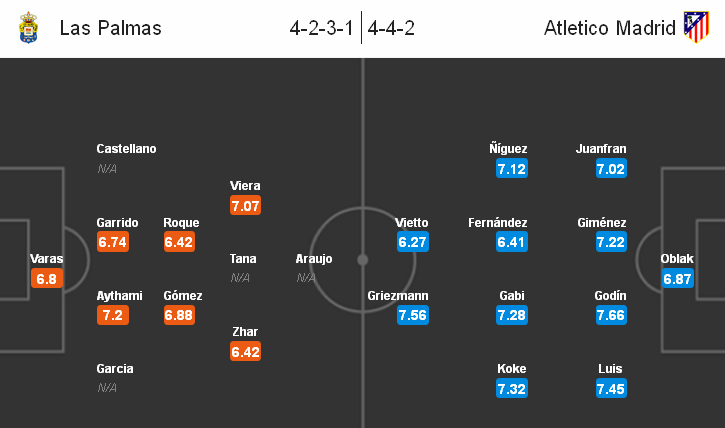Screen dimensions: 725x428
Task: Select Aythami's 7.2 rating badge
Action: click(x=113, y=315)
